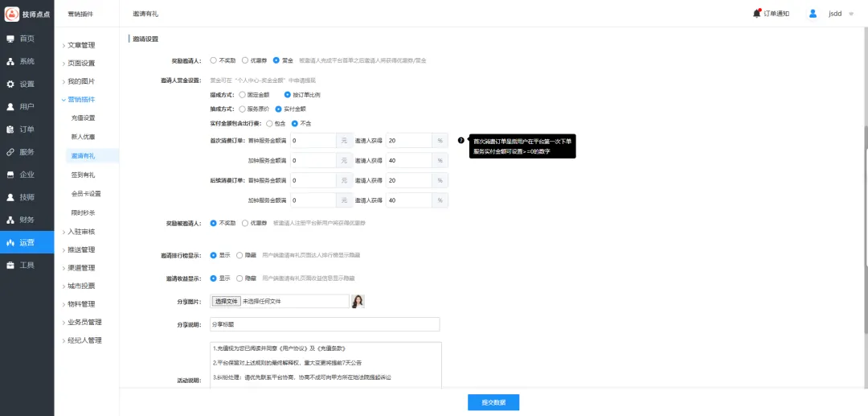This screenshot has height=416, width=868.
Task: Select 固定金额 as 提成方式
Action: 243,94
